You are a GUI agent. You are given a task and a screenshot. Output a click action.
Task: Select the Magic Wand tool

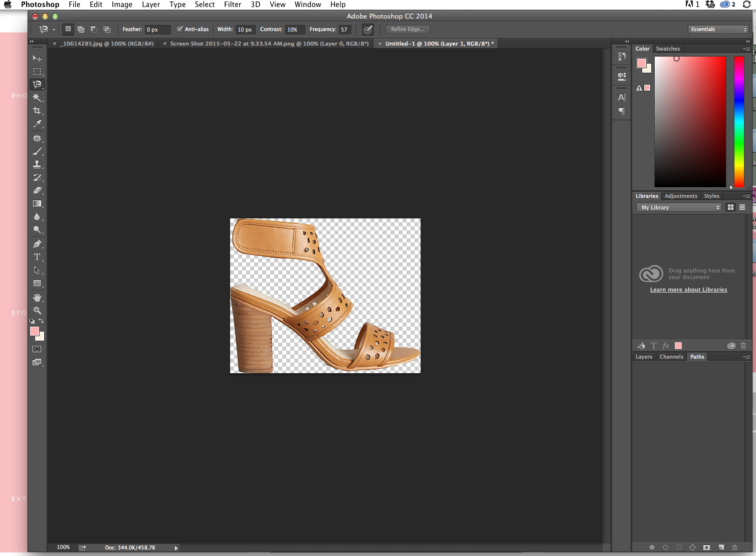[37, 98]
